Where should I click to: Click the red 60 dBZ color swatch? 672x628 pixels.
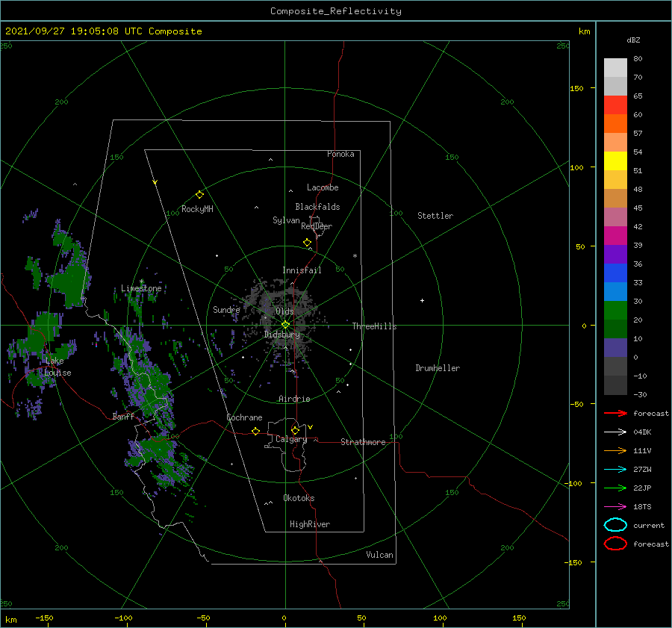click(615, 105)
